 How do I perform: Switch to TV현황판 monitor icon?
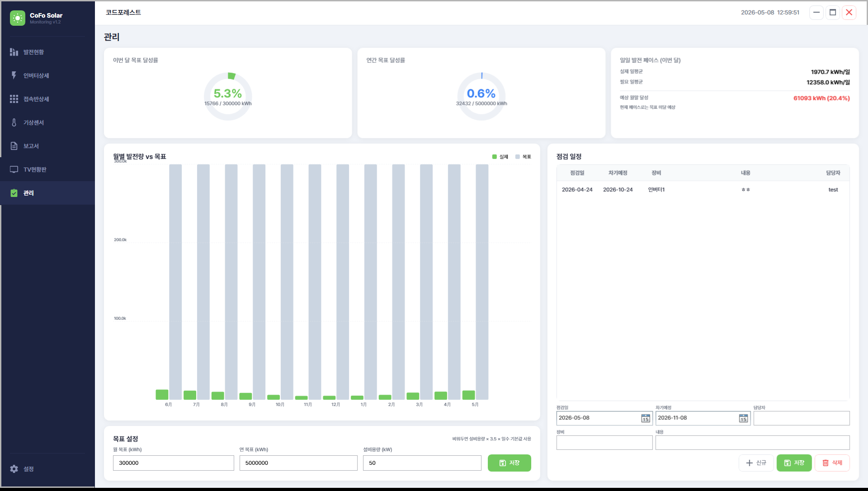tap(14, 169)
